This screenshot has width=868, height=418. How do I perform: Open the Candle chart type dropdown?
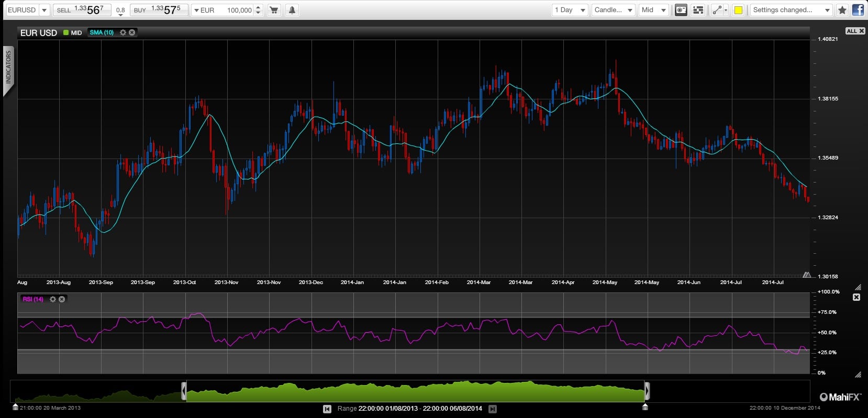tap(614, 10)
